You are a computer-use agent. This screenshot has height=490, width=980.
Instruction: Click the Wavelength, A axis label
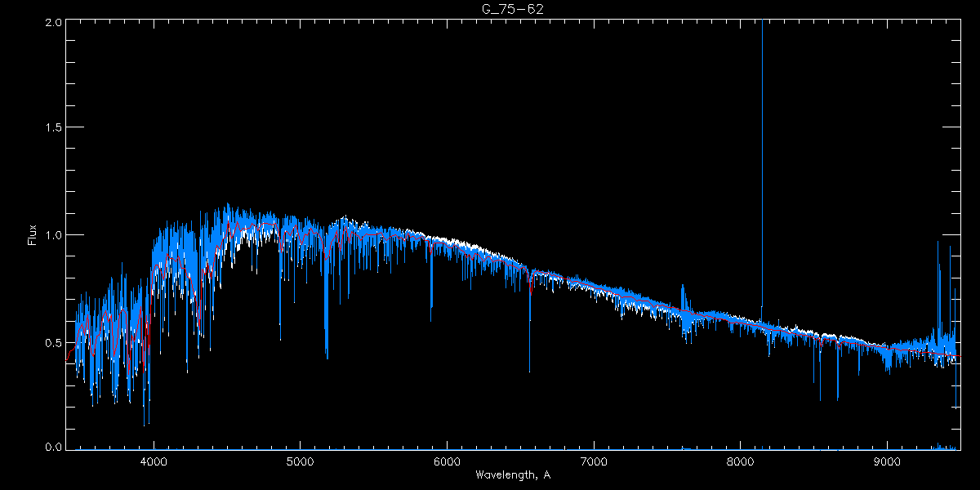tap(512, 474)
